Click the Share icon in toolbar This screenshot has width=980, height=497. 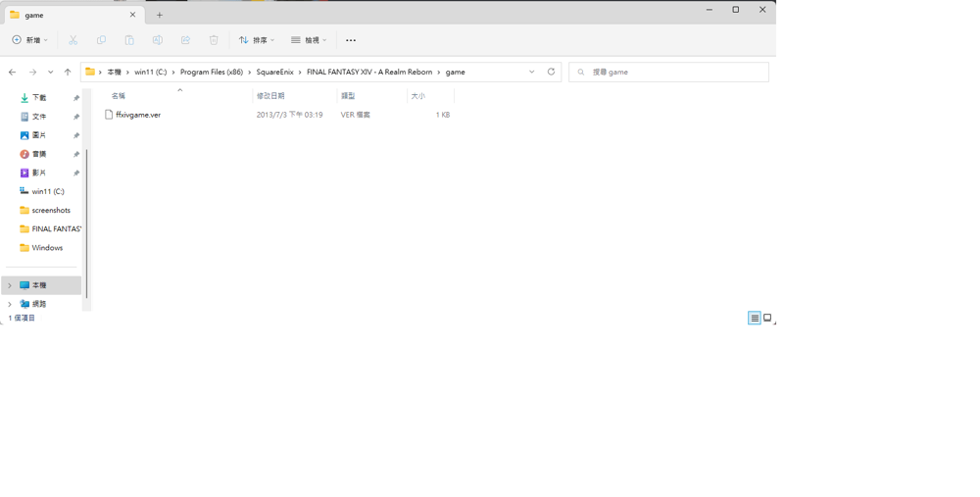tap(185, 40)
